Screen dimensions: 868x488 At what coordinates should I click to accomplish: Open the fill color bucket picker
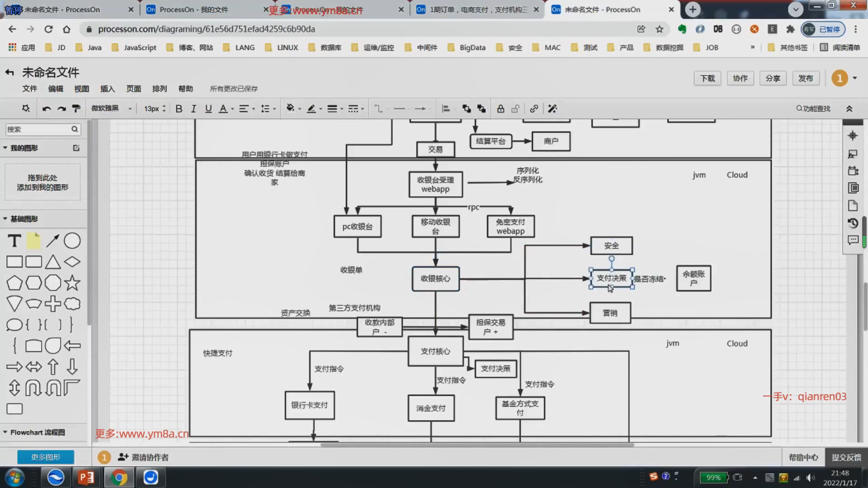[290, 108]
